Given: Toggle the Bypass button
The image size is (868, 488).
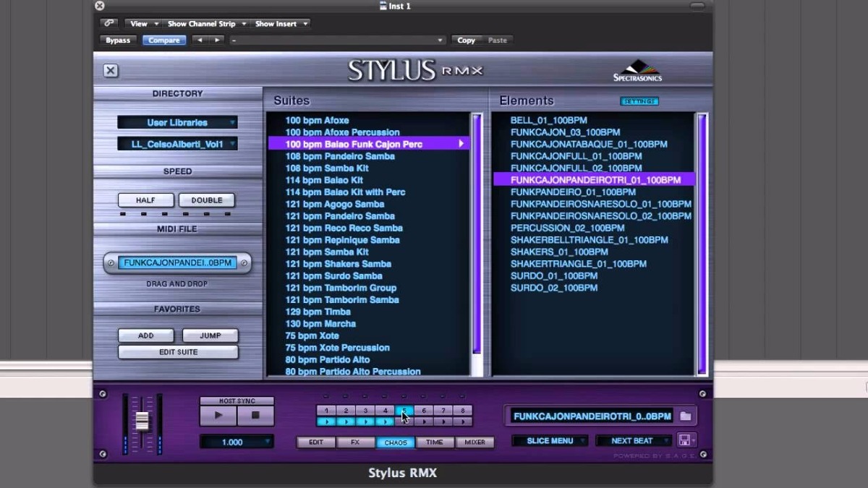Looking at the screenshot, I should [118, 40].
